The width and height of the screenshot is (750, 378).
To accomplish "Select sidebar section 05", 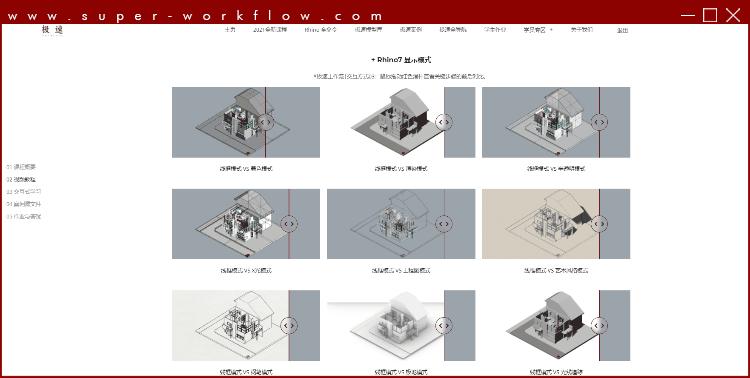I will (24, 216).
